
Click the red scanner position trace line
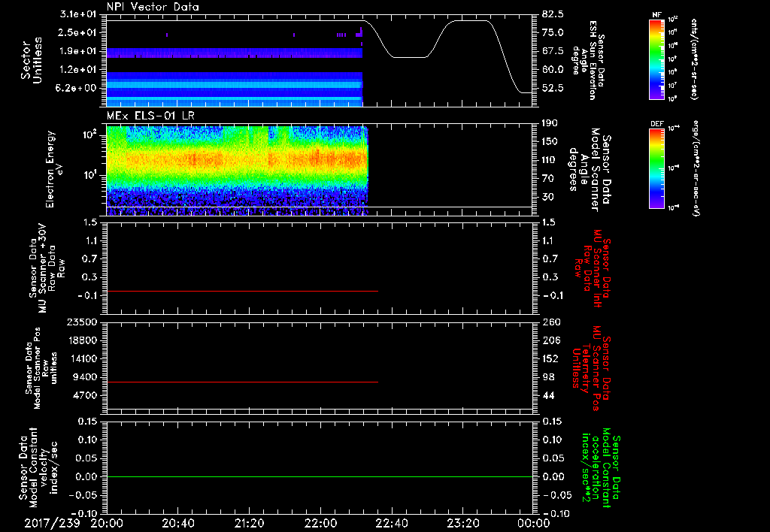(242, 382)
